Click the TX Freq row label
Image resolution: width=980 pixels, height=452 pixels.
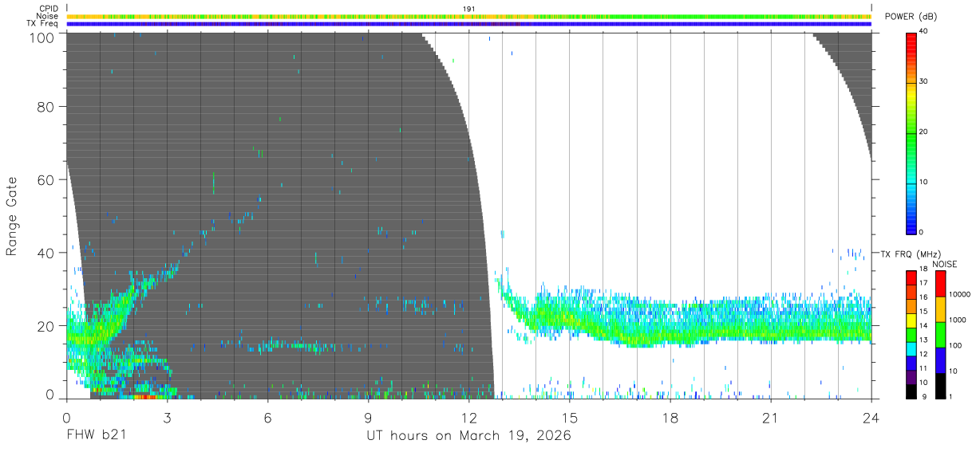(x=42, y=23)
